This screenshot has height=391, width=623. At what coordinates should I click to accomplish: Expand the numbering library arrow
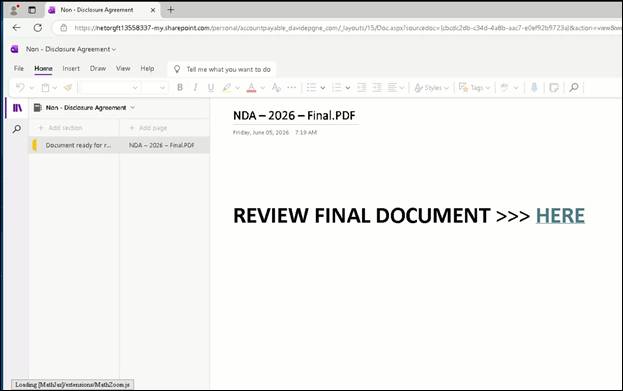[348, 88]
